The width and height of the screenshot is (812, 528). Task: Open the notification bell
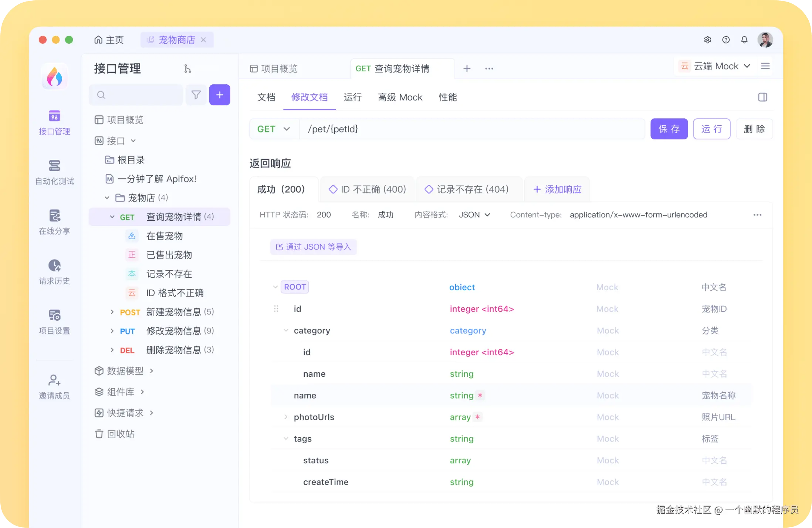coord(744,40)
